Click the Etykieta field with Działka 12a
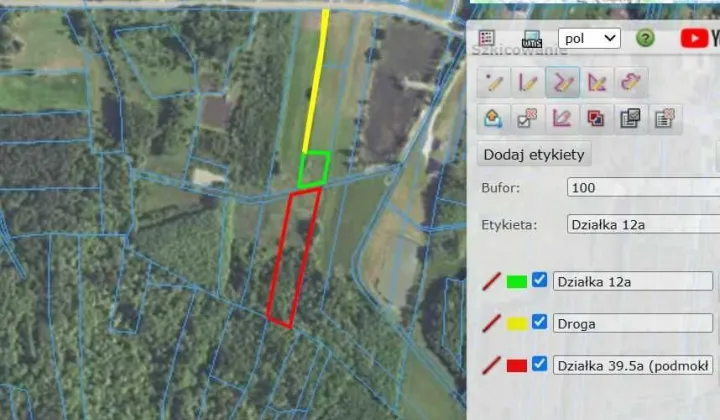This screenshot has height=420, width=720. coord(643,224)
